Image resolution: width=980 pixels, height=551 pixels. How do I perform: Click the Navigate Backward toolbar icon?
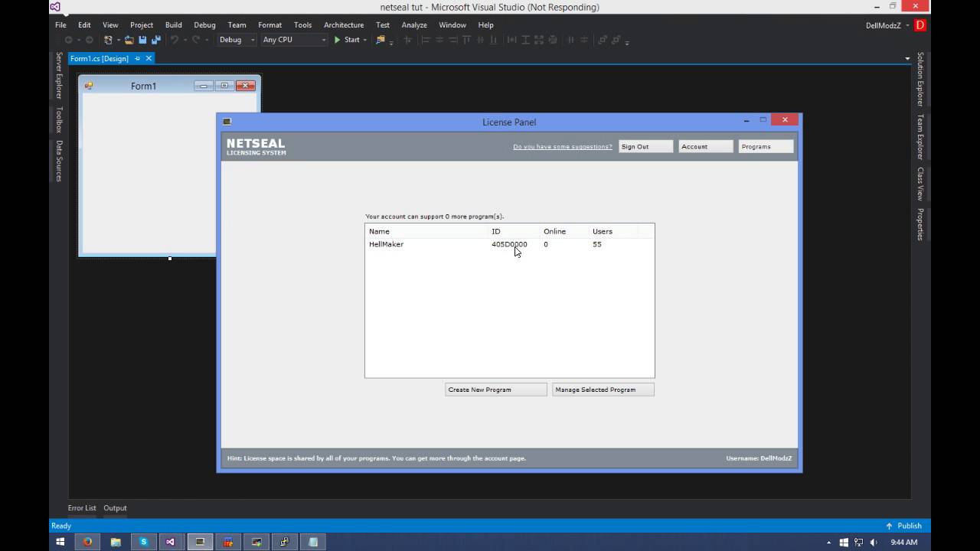(x=69, y=40)
